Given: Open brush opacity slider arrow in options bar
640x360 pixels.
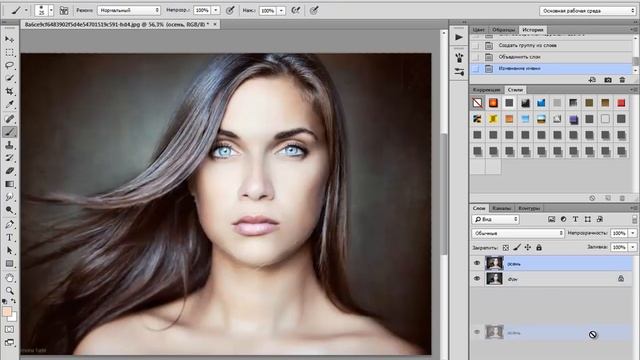Looking at the screenshot, I should coord(216,11).
